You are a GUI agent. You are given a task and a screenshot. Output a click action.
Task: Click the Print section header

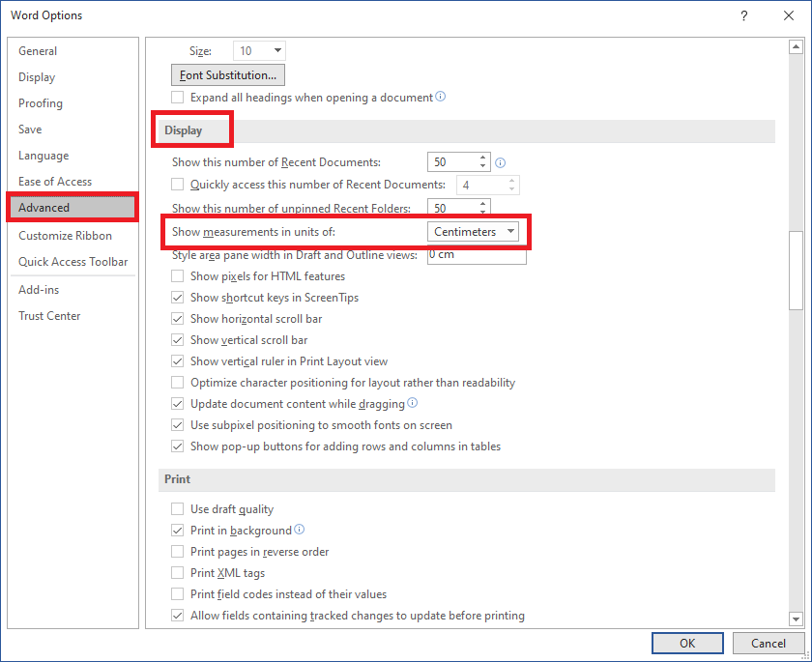coord(467,479)
